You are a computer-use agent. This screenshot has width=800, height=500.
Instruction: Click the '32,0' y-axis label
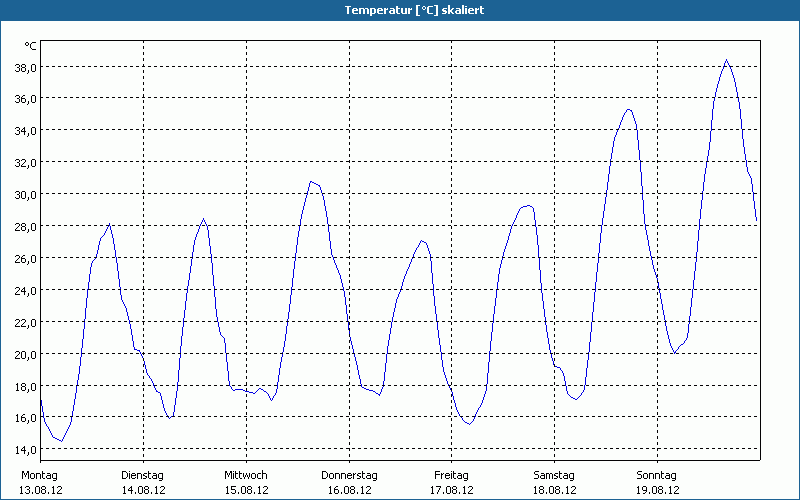pyautogui.click(x=26, y=163)
